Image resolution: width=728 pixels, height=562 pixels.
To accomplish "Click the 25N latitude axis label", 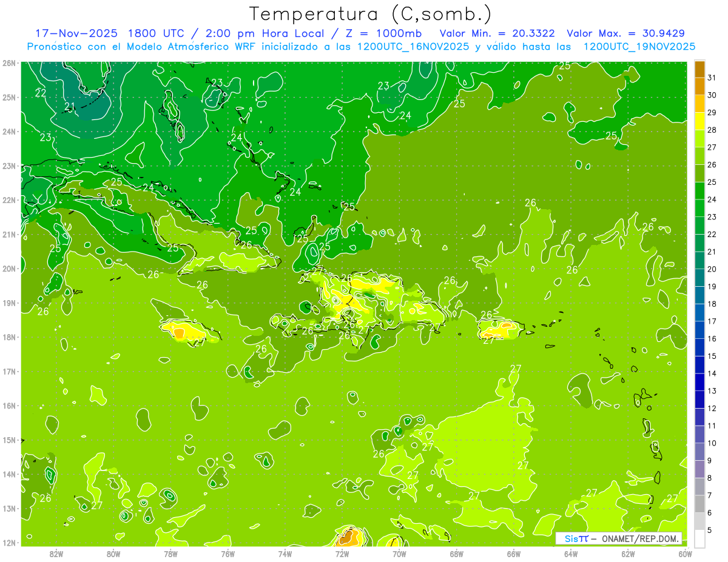I will coord(9,97).
